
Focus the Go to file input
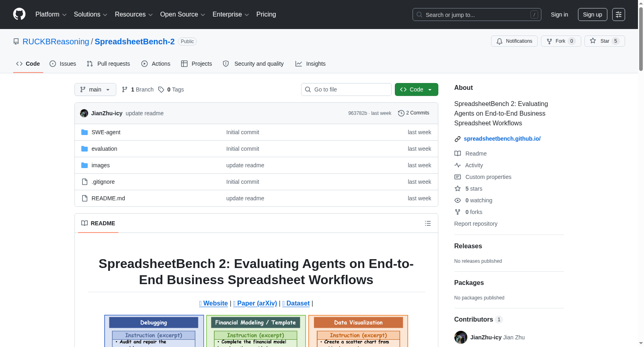[x=346, y=89]
